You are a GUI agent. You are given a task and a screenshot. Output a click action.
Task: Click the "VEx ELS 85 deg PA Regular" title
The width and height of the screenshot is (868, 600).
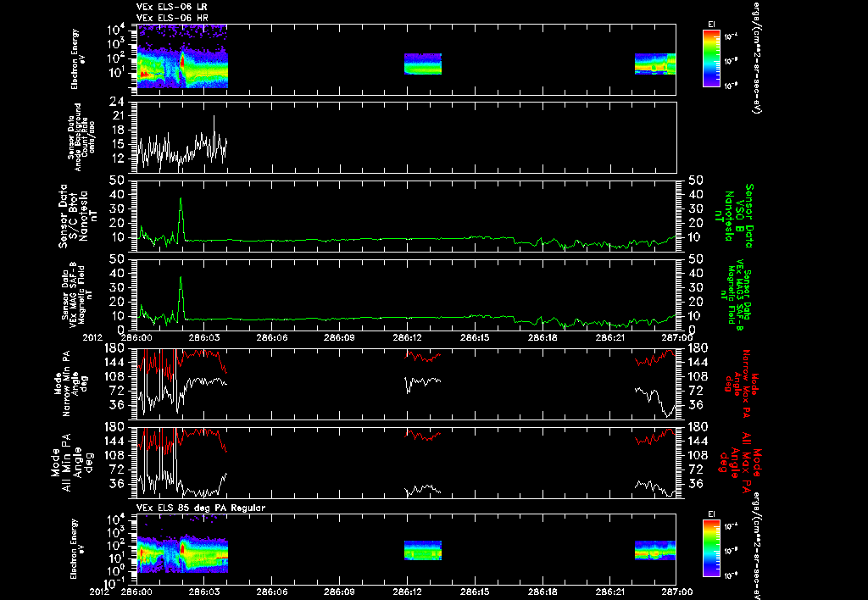point(201,508)
